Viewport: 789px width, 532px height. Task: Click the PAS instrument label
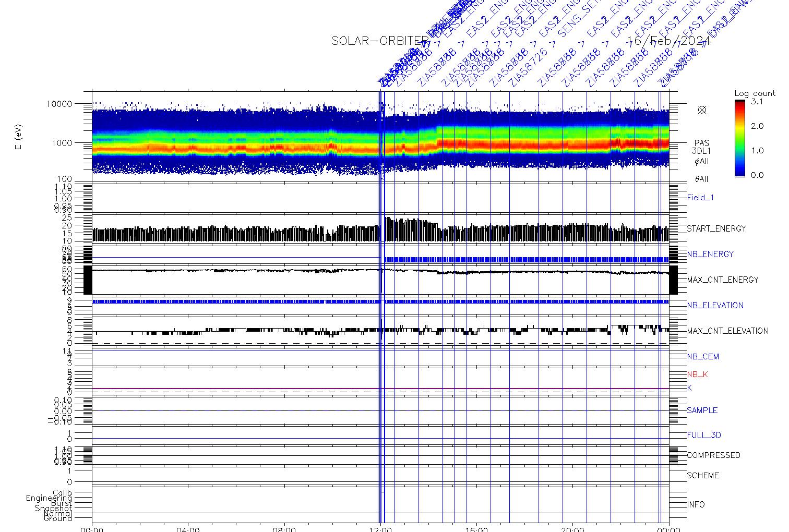[x=702, y=143]
